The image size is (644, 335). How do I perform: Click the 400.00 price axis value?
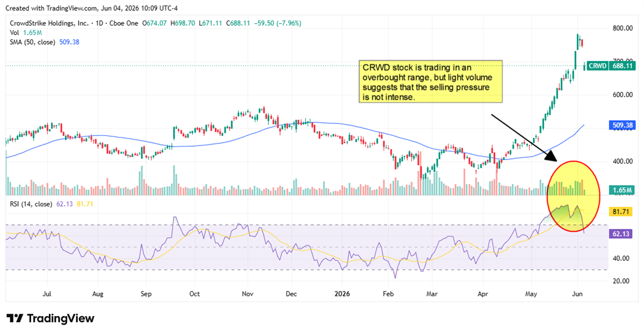pos(623,161)
